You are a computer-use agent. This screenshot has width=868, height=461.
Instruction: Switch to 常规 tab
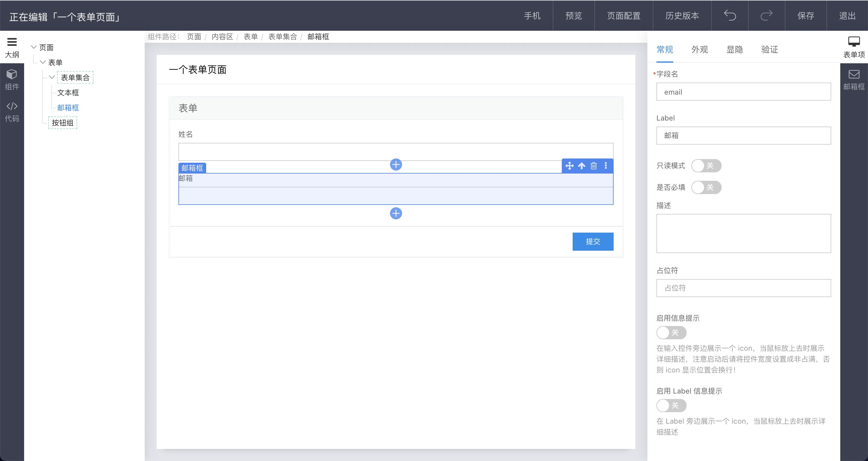point(665,50)
